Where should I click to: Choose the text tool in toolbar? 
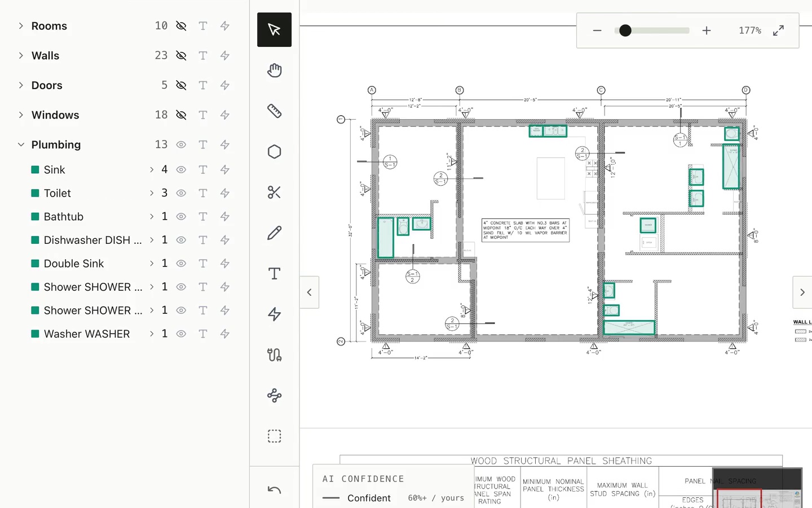274,274
